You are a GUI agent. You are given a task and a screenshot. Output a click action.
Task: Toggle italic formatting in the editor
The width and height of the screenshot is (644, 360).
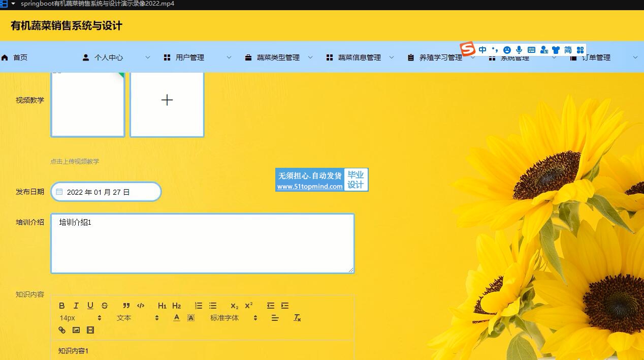[76, 306]
